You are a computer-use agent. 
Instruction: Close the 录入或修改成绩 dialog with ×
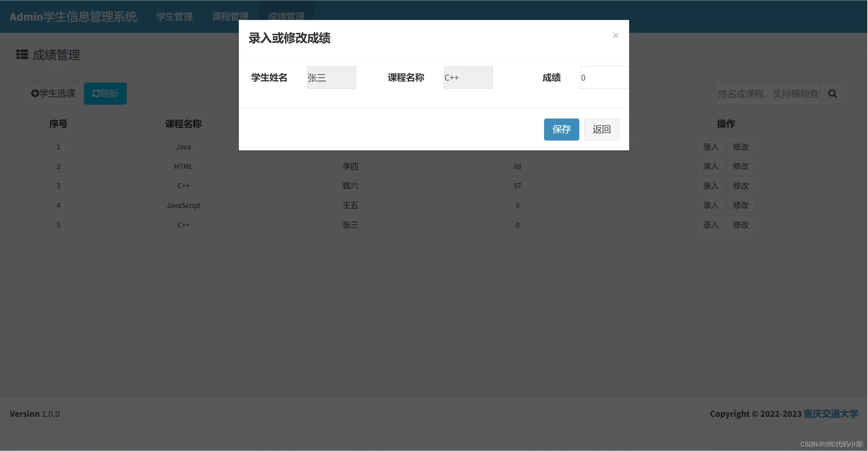[616, 36]
